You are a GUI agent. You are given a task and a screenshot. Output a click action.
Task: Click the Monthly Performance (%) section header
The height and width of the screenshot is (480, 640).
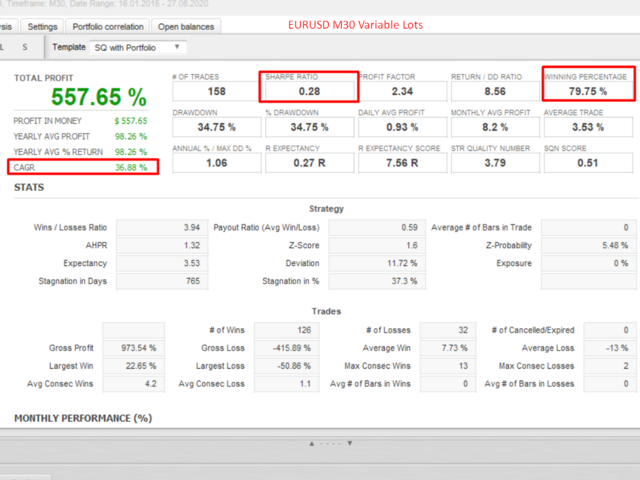(82, 417)
